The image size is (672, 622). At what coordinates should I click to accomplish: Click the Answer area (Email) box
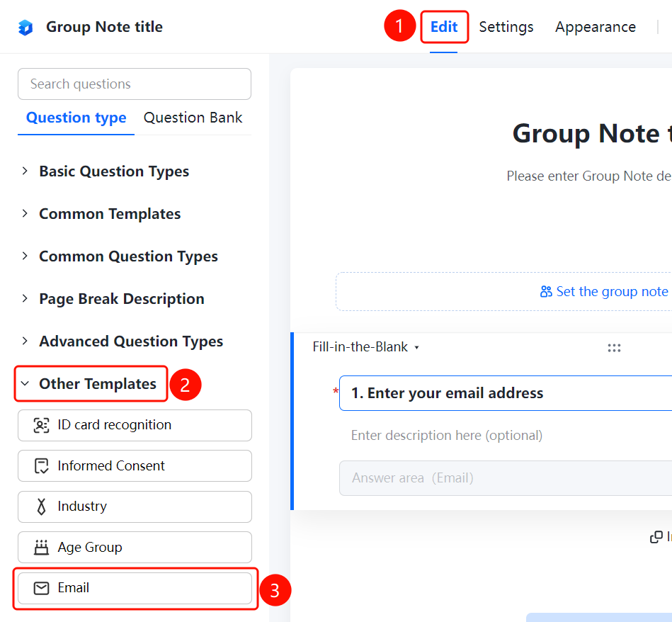click(506, 478)
